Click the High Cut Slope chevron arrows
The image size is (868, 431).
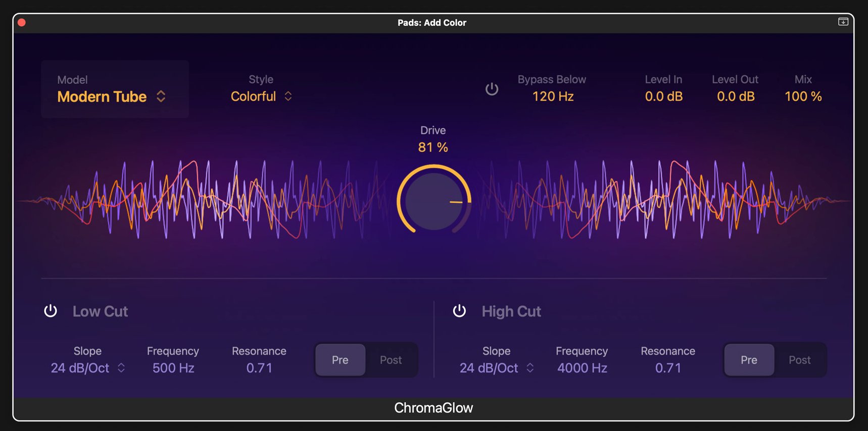coord(530,368)
